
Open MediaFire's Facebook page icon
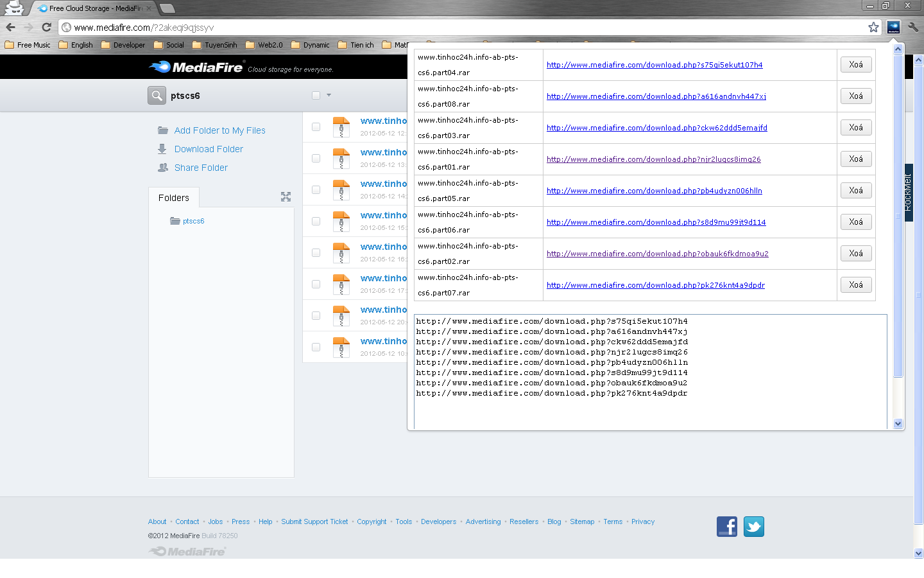pyautogui.click(x=727, y=527)
